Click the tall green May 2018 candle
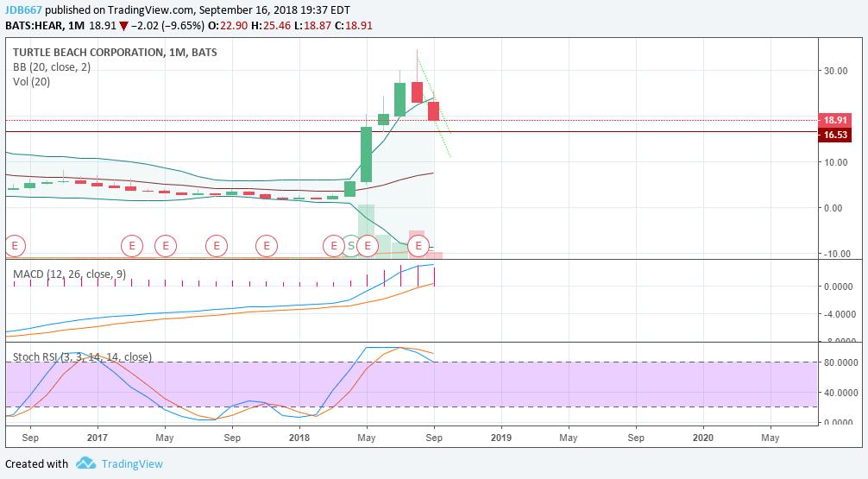868x479 pixels. click(366, 154)
